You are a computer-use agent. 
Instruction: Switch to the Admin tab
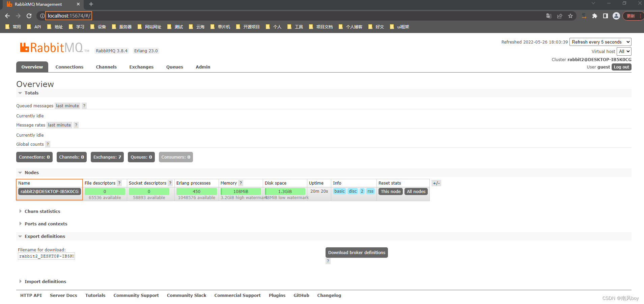point(203,67)
